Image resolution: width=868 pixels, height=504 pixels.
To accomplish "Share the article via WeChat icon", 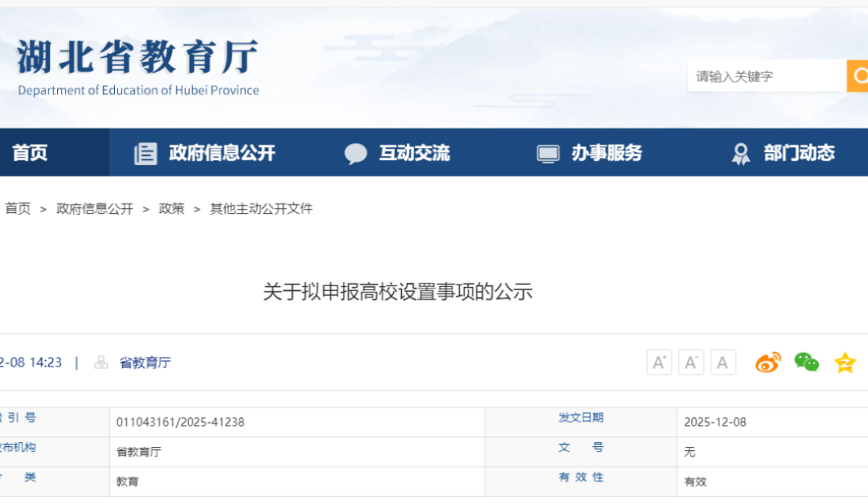I will pos(806,363).
